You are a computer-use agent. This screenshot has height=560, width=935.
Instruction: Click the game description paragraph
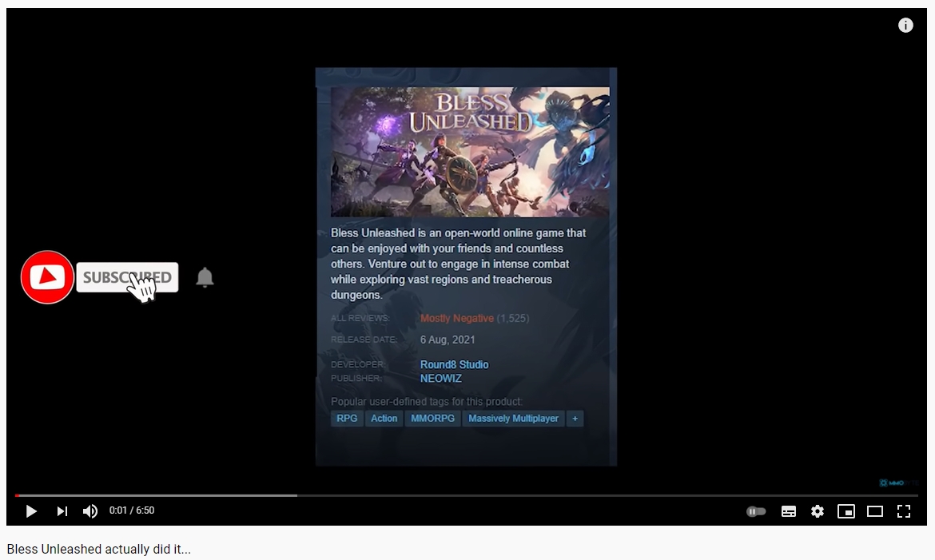pyautogui.click(x=459, y=264)
